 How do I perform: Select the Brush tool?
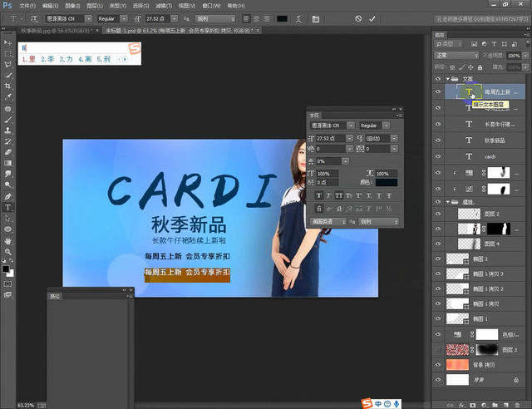pyautogui.click(x=7, y=120)
